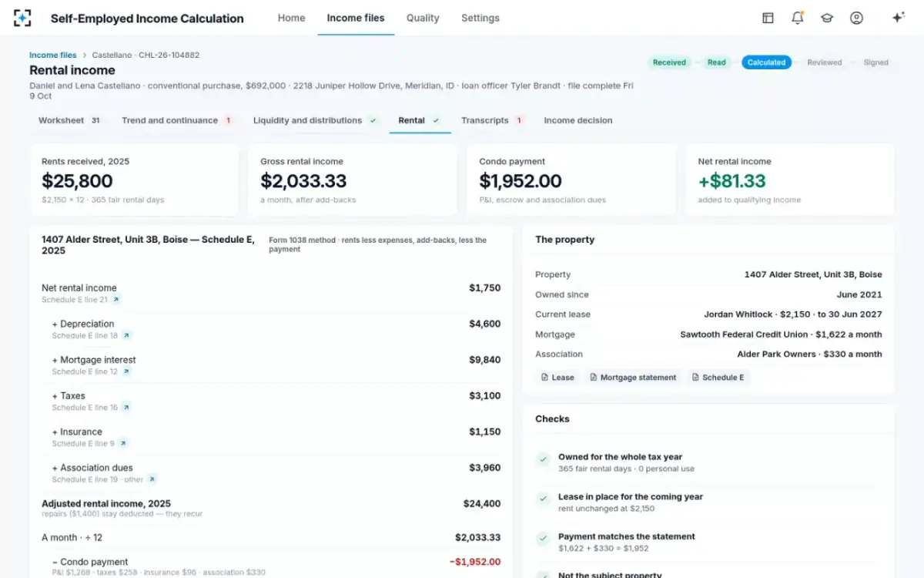This screenshot has height=578, width=924.
Task: Open the notifications bell
Action: point(798,18)
